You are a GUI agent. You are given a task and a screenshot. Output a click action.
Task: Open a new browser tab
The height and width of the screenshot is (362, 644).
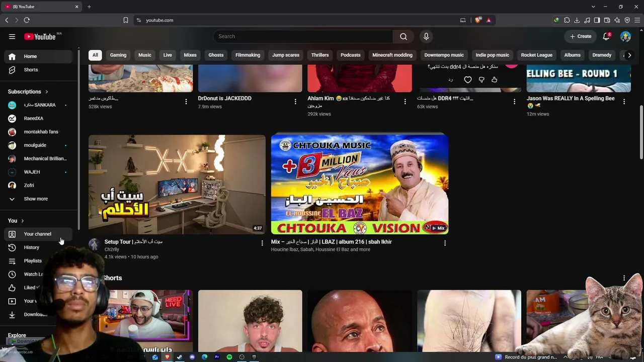point(89,7)
